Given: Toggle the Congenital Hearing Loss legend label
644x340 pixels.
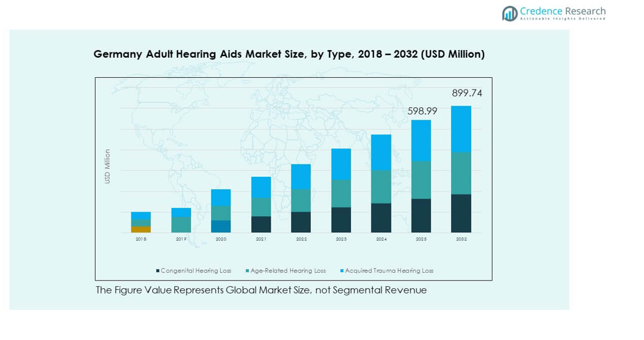Looking at the screenshot, I should (x=196, y=271).
